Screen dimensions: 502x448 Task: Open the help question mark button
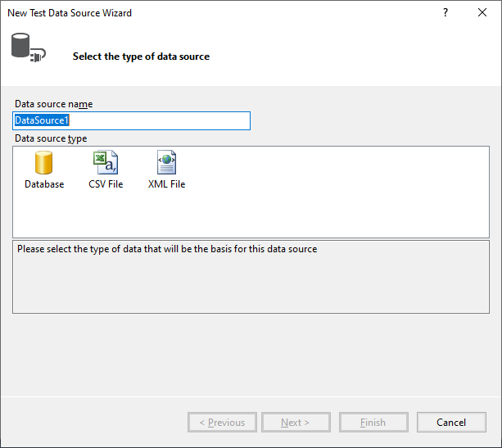445,12
